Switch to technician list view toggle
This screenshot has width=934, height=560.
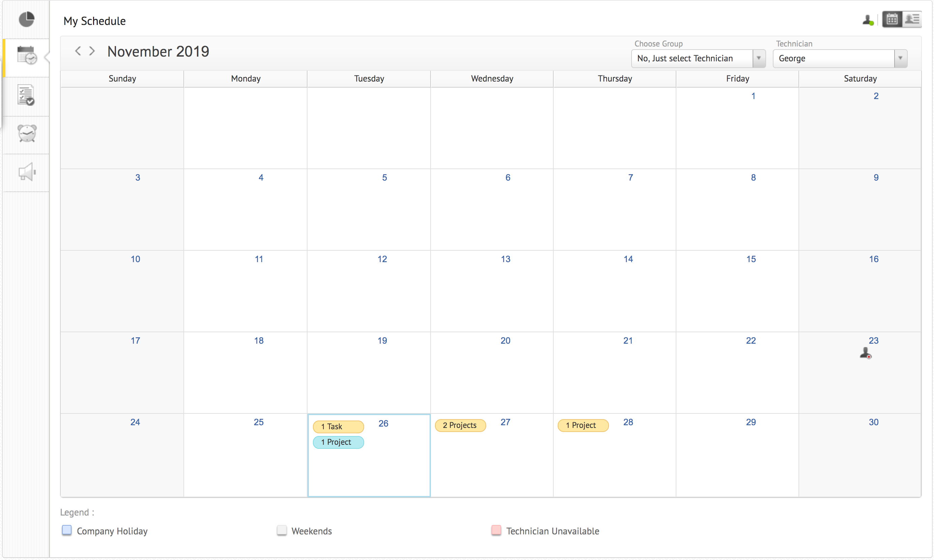pos(912,19)
